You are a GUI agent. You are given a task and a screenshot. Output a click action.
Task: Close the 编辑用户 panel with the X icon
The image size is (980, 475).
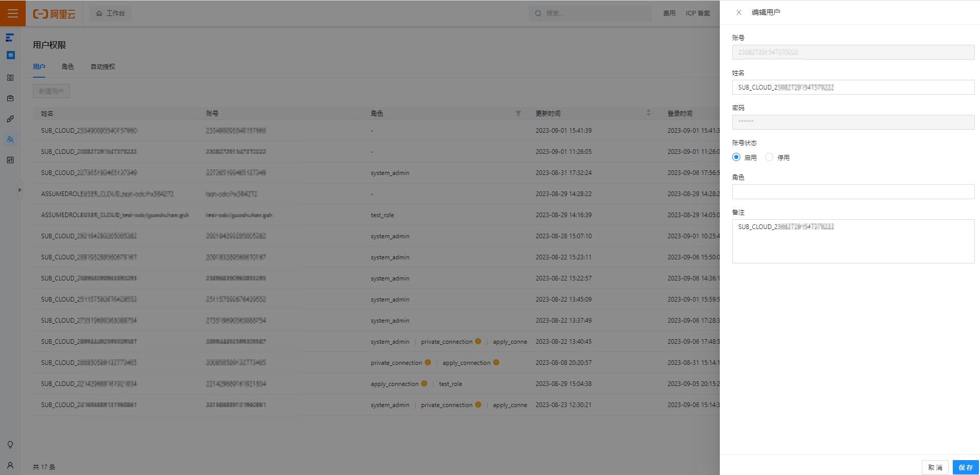[739, 12]
